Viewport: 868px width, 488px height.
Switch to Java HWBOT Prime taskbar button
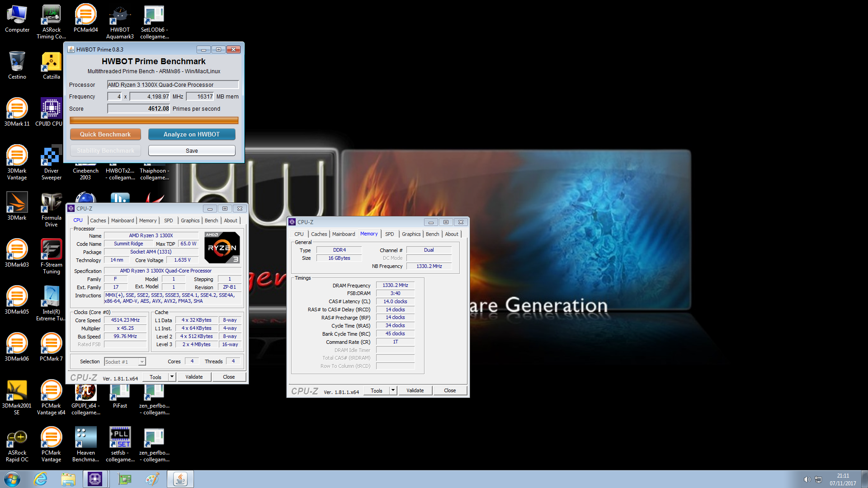pyautogui.click(x=180, y=479)
